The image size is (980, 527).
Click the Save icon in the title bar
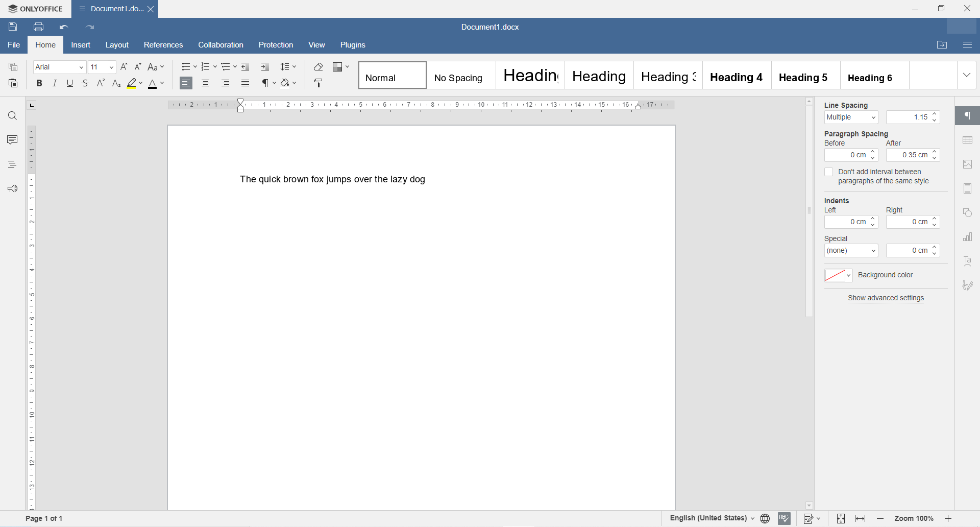(13, 27)
